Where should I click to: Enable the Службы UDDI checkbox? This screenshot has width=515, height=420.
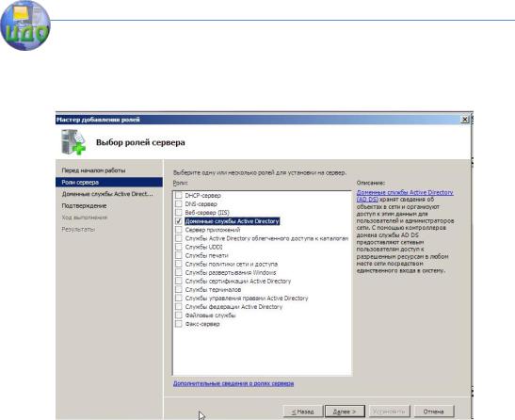178,247
